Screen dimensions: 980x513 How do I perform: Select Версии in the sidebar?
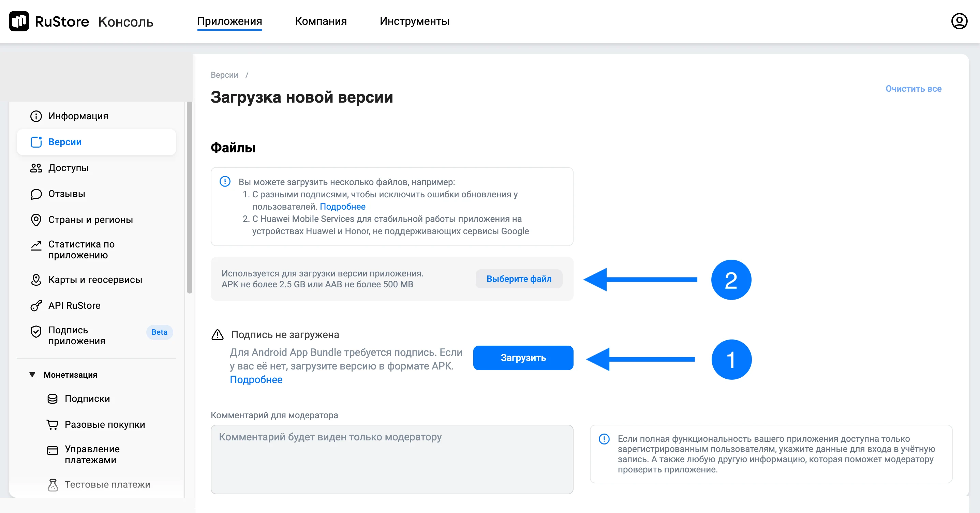(x=96, y=142)
